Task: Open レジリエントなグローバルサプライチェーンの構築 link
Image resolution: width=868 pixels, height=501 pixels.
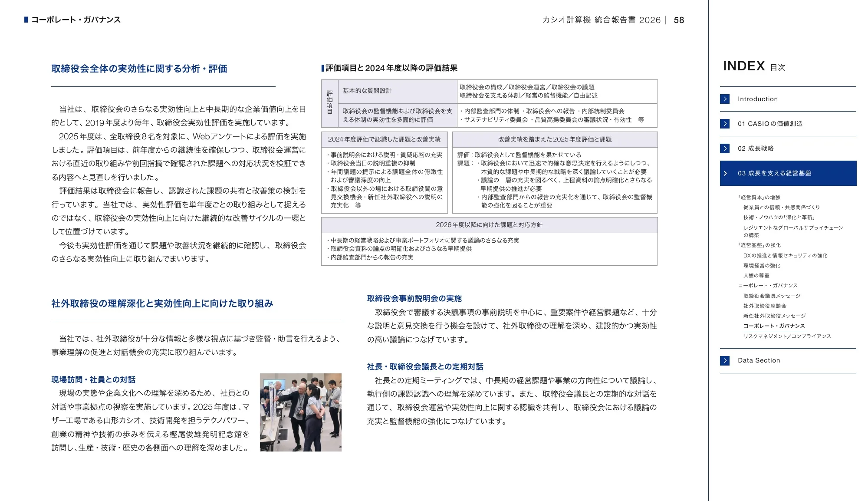Action: point(793,231)
